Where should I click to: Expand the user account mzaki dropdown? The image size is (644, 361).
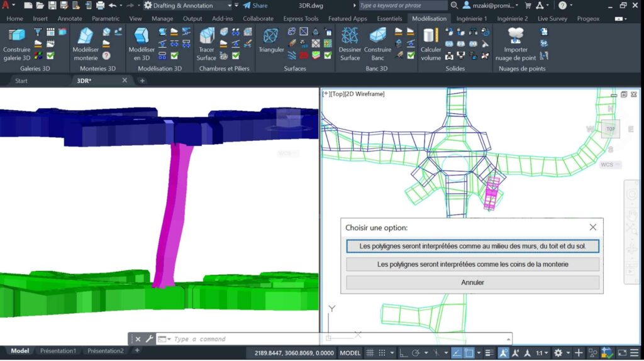click(x=516, y=5)
